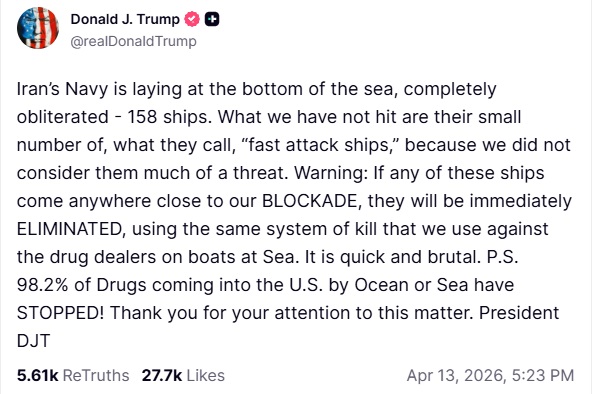The image size is (593, 394).
Task: Click the "DJT" signature on the last line
Action: 33,341
